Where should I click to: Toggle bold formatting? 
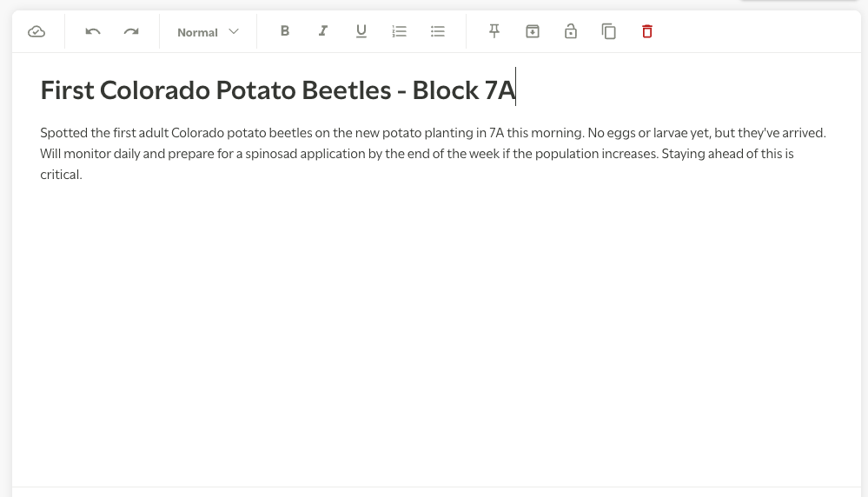tap(284, 31)
